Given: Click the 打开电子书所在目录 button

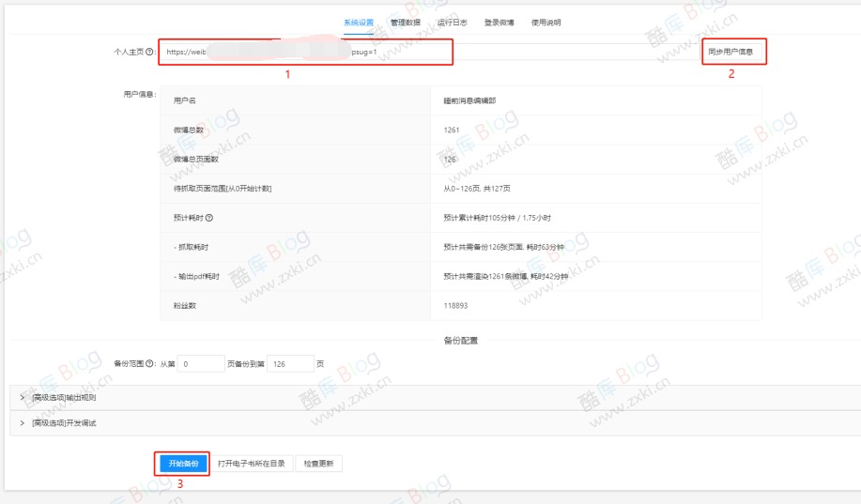Looking at the screenshot, I should tap(252, 464).
